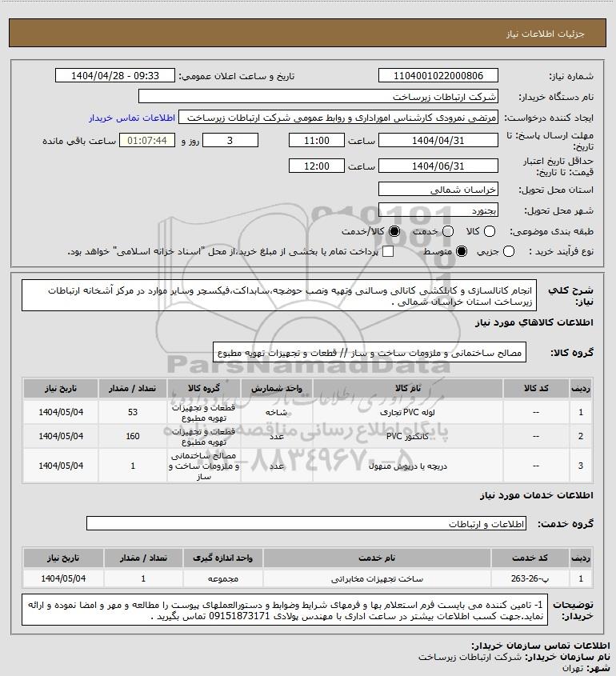This screenshot has height=676, width=616.
Task: Click the delivery province field خراسان شمالی
Action: pyautogui.click(x=438, y=190)
